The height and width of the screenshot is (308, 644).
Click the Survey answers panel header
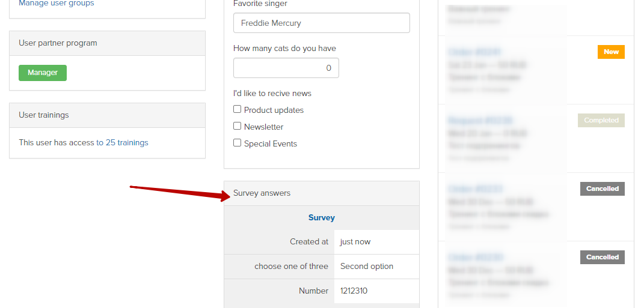click(x=322, y=193)
